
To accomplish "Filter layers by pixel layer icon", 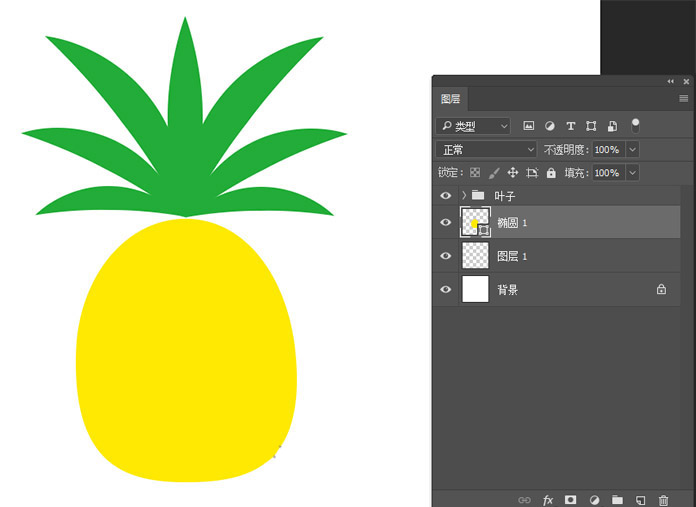I will [x=528, y=126].
